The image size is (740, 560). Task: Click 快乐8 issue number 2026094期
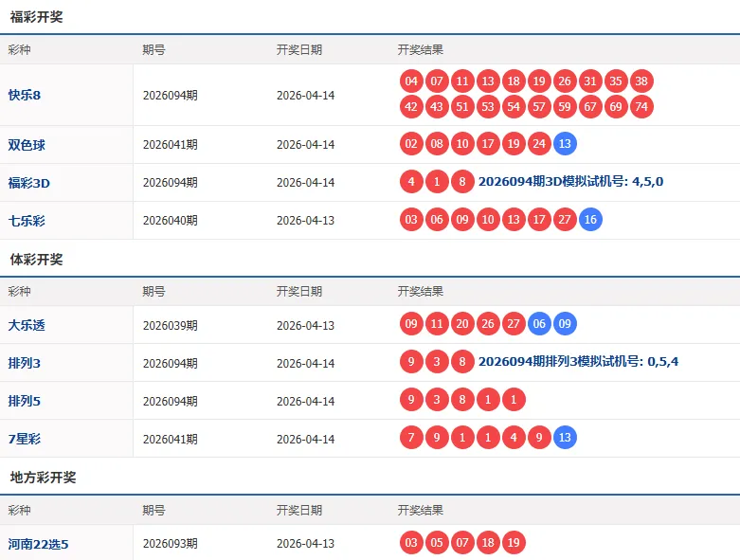pos(171,96)
